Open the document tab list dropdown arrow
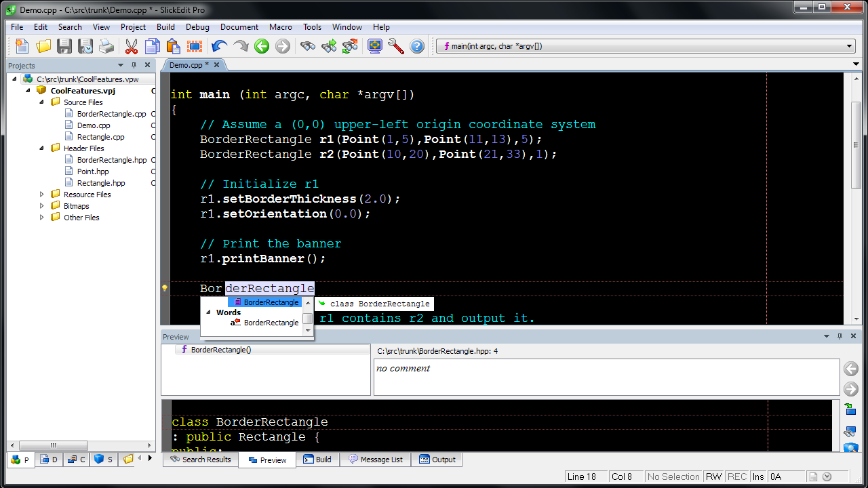 tap(856, 65)
